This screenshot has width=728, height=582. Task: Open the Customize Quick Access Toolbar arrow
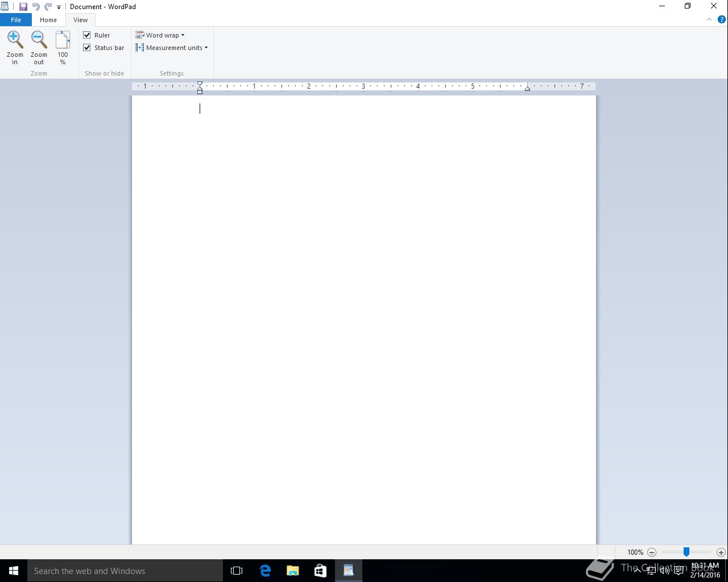[59, 7]
